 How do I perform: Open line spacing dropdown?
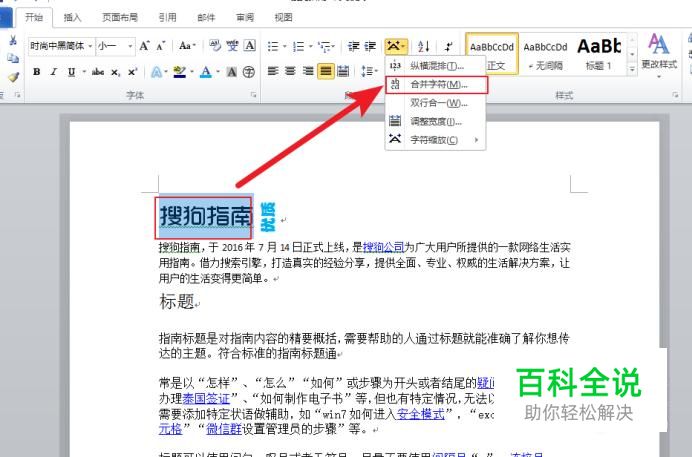(369, 71)
